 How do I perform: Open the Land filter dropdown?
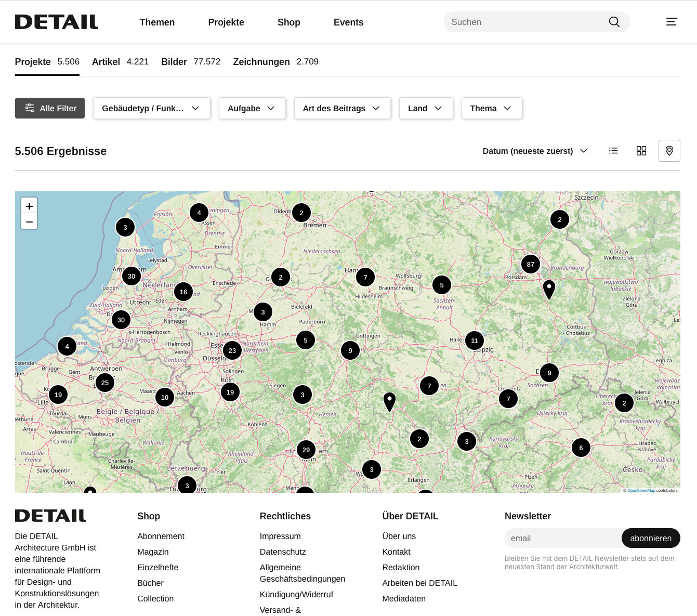pyautogui.click(x=426, y=108)
